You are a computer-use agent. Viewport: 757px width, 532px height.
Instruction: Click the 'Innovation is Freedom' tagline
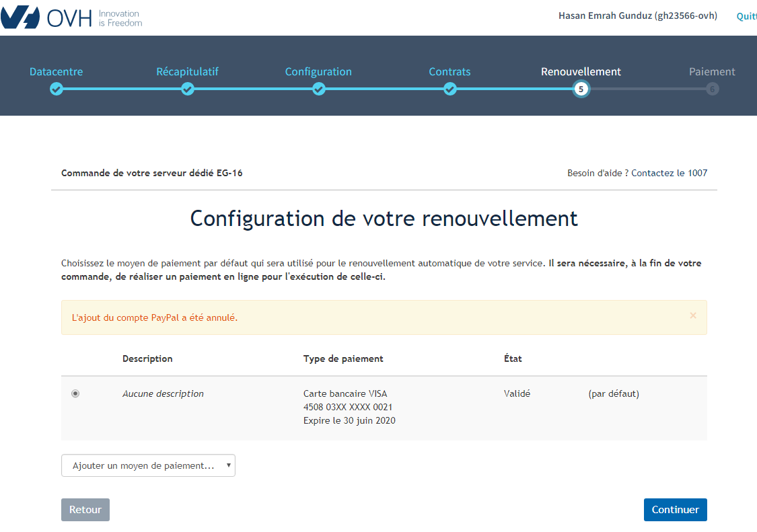point(120,18)
